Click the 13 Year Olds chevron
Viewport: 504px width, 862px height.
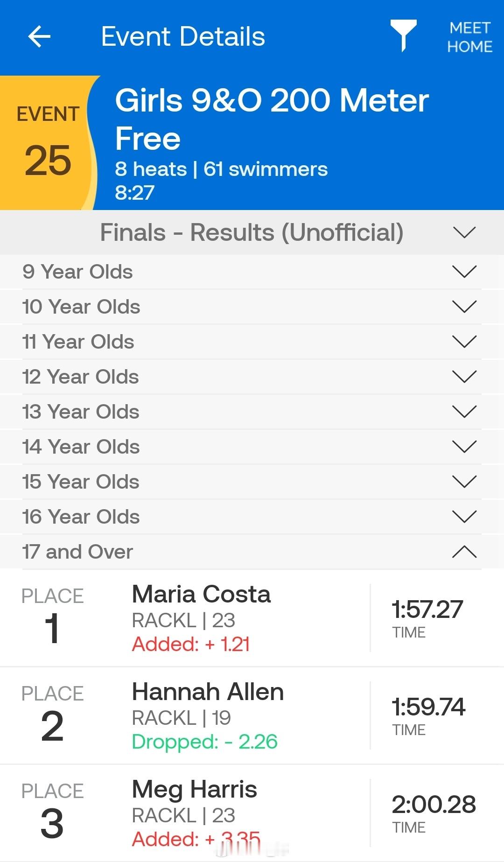[464, 412]
